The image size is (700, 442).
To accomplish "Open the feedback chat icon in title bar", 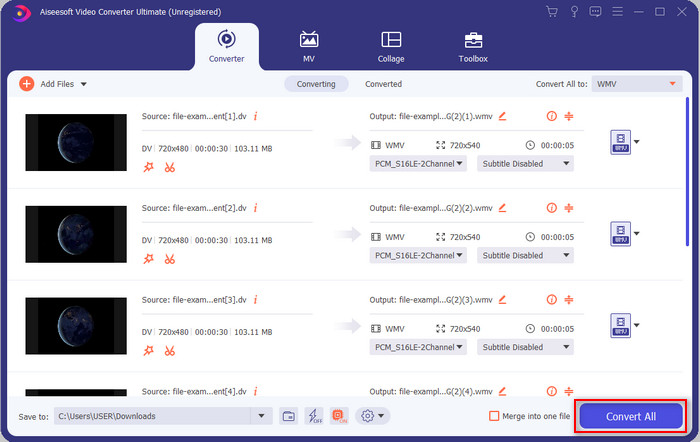I will [x=595, y=12].
